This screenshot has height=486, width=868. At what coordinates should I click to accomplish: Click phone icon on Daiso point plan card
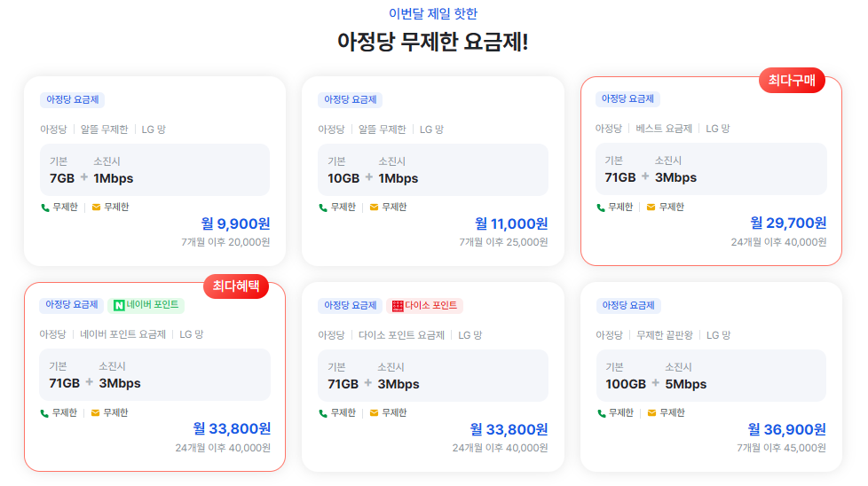(323, 413)
